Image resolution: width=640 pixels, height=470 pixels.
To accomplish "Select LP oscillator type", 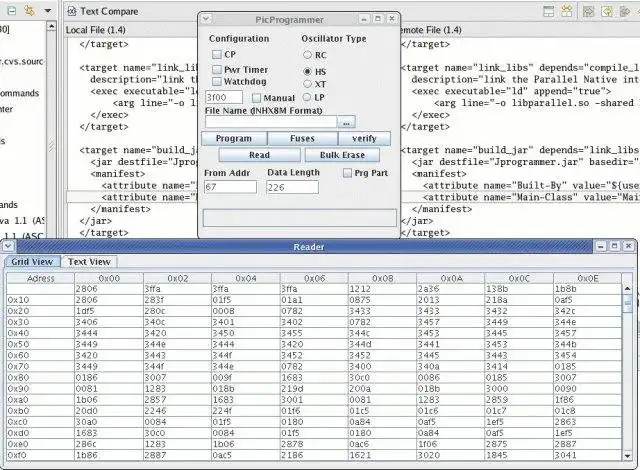I will pyautogui.click(x=307, y=97).
